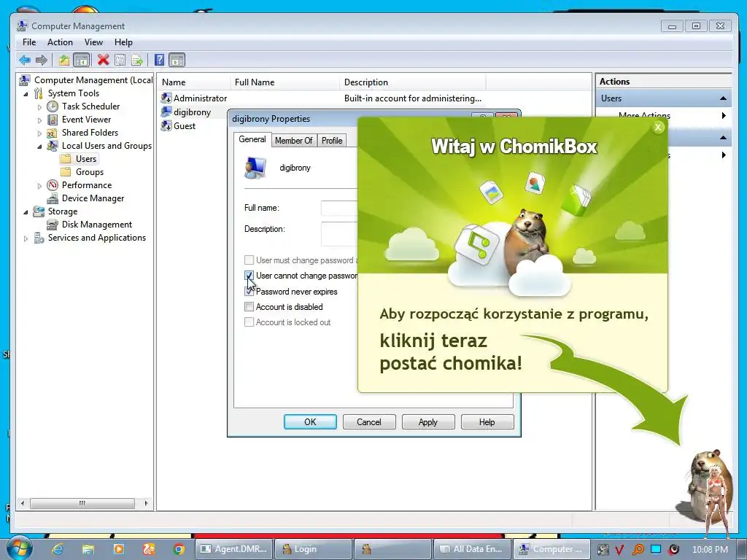Select the digibrony user icon in list

click(166, 112)
